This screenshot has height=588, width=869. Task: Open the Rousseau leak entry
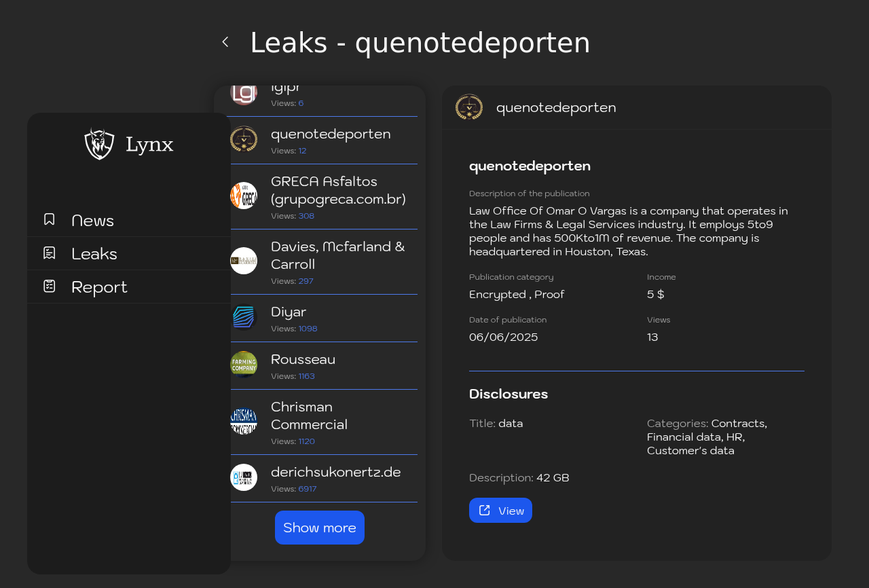point(324,366)
